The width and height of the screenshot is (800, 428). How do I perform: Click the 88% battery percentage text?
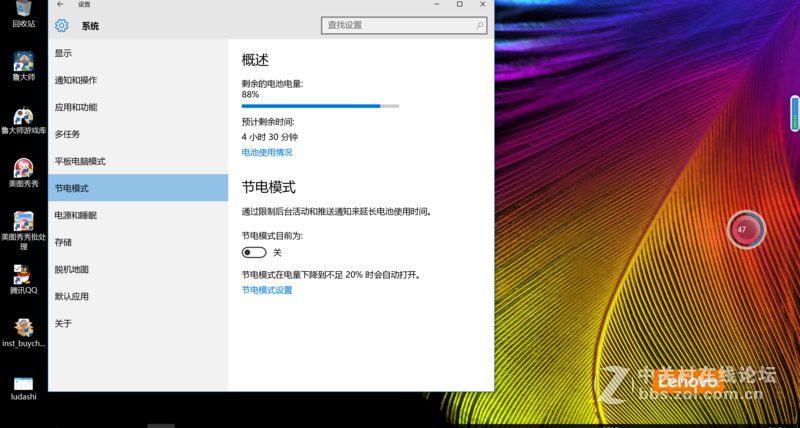click(x=251, y=94)
